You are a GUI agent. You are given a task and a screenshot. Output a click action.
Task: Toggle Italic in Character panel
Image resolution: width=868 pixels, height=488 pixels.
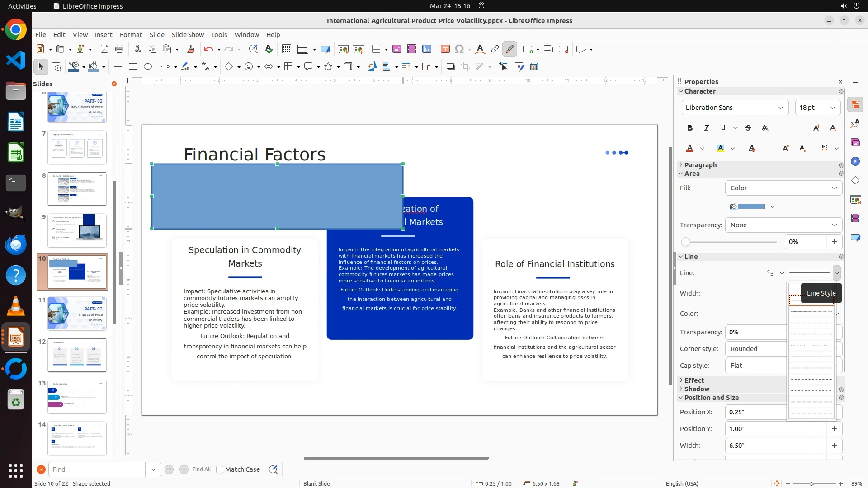[706, 128]
